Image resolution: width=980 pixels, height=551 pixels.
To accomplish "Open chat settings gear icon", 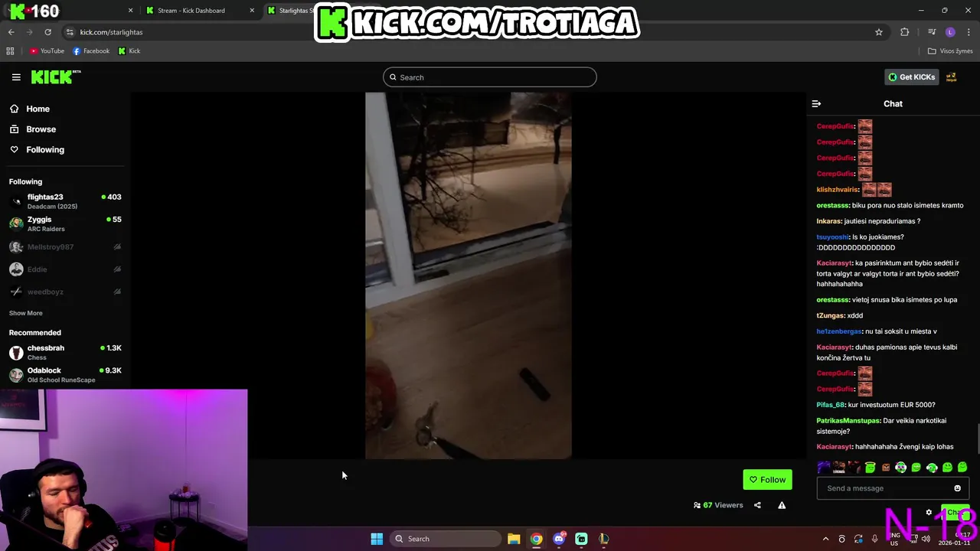I will [x=929, y=513].
